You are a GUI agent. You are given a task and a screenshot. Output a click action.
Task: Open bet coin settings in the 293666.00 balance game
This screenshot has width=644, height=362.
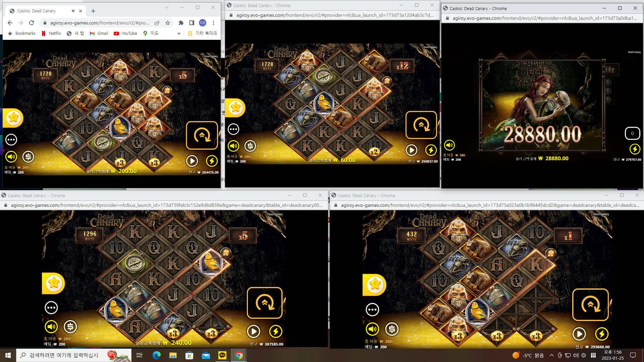pyautogui.click(x=392, y=329)
